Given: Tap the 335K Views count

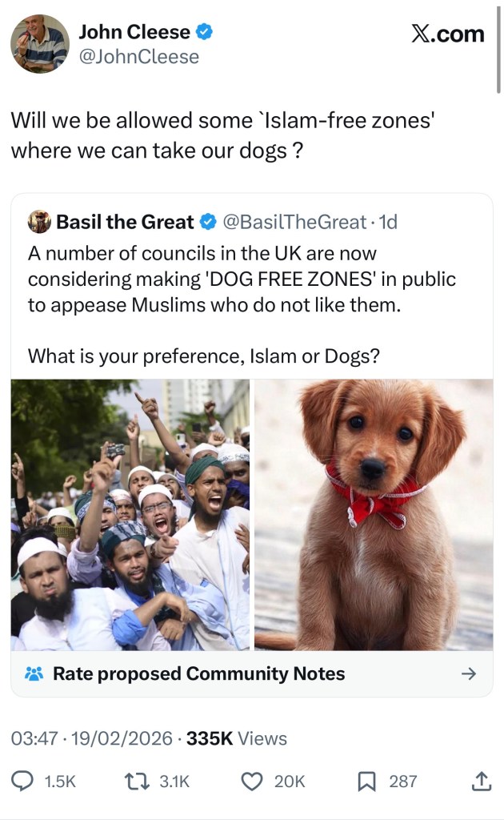Looking at the screenshot, I should pos(237,738).
